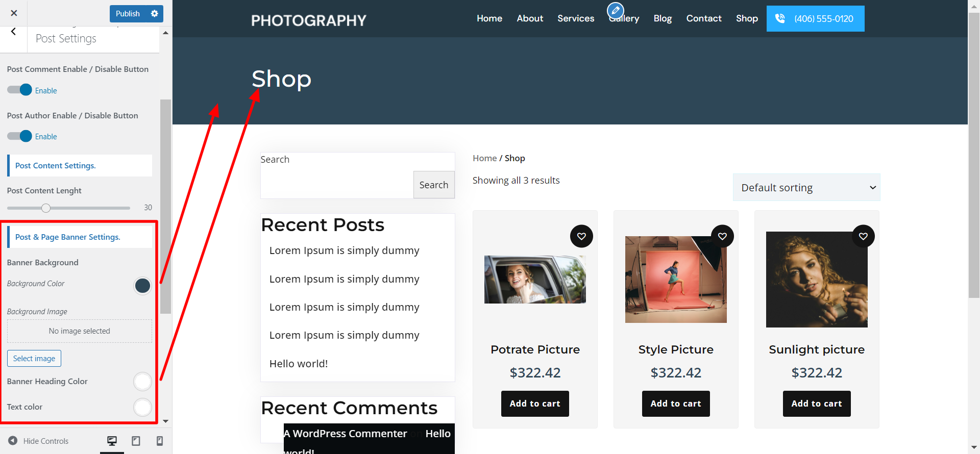
Task: Click the Select image button
Action: pyautogui.click(x=34, y=359)
